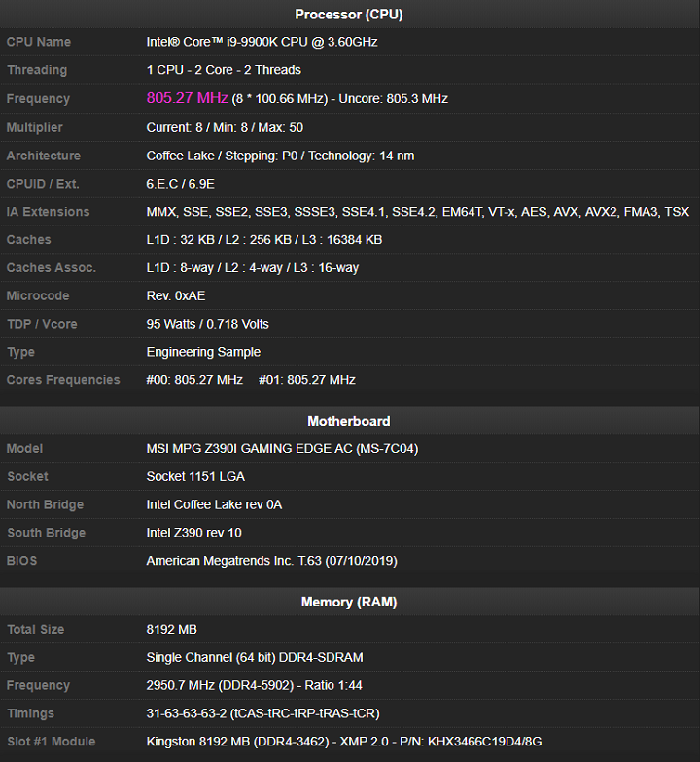Click the 'Slot #1 Module' row label
Screen dimensions: 700x762
[51, 742]
